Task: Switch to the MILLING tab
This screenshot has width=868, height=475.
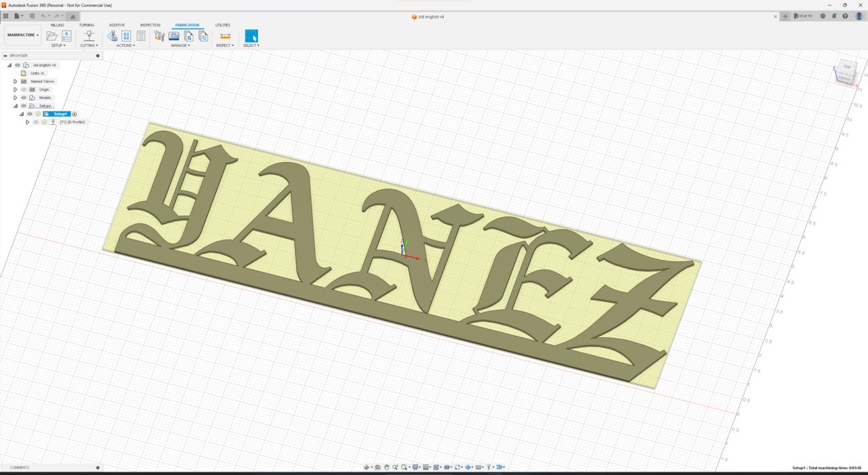Action: point(58,25)
